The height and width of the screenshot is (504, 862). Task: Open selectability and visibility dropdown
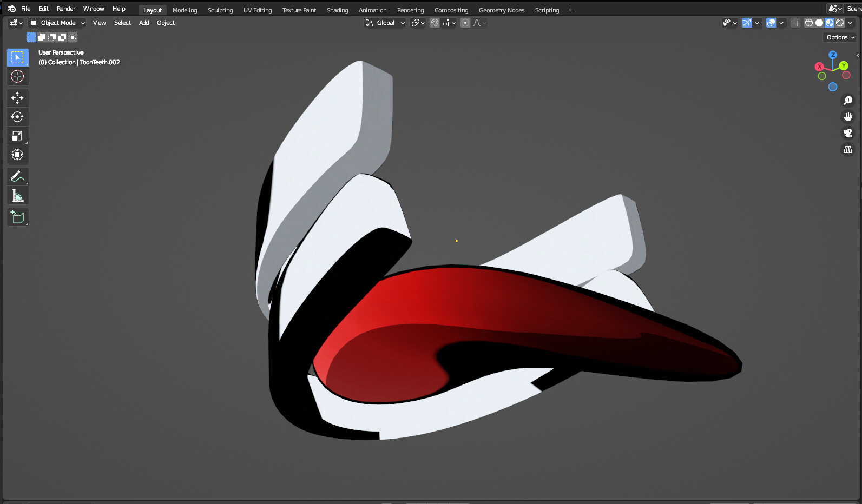(730, 23)
